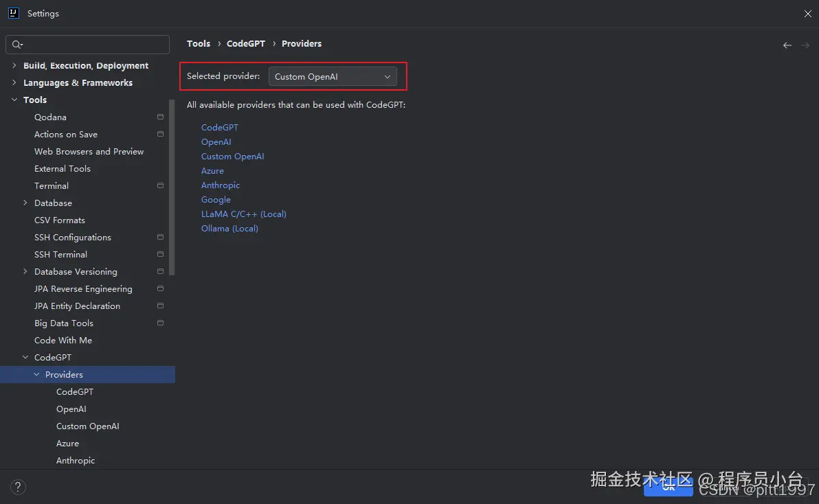Collapse the Tools section
This screenshot has width=819, height=504.
[14, 100]
